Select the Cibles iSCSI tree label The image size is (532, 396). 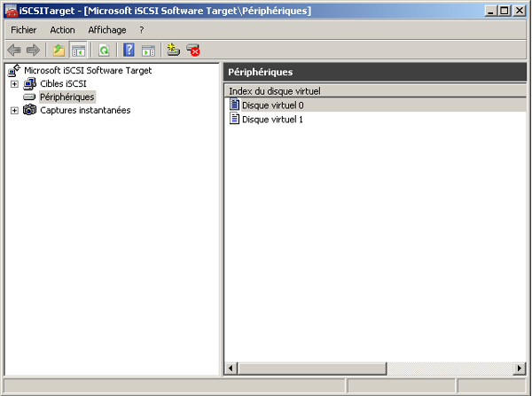(x=63, y=84)
